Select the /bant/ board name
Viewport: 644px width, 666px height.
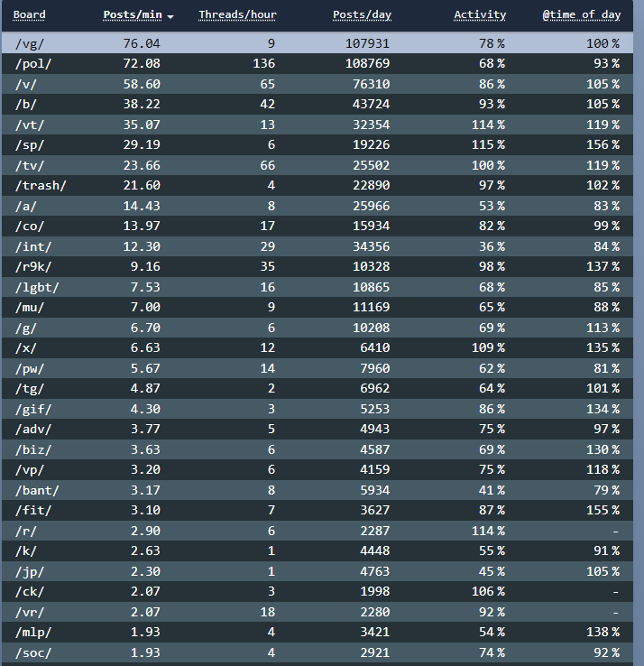coord(37,490)
